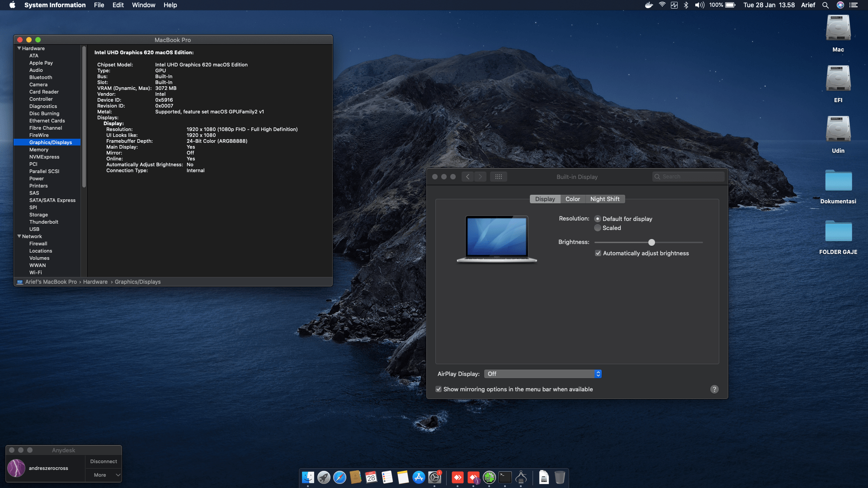Open App Store from the Dock

[x=419, y=477]
